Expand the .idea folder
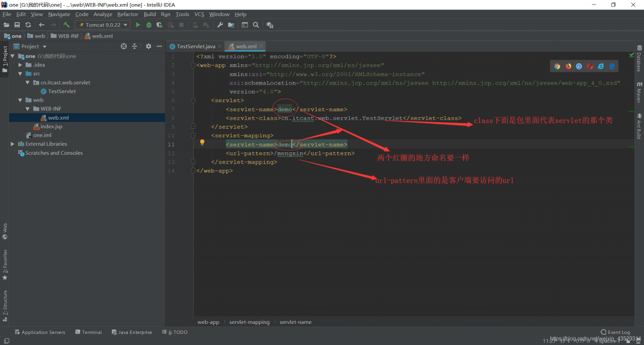Image resolution: width=644 pixels, height=345 pixels. tap(20, 65)
